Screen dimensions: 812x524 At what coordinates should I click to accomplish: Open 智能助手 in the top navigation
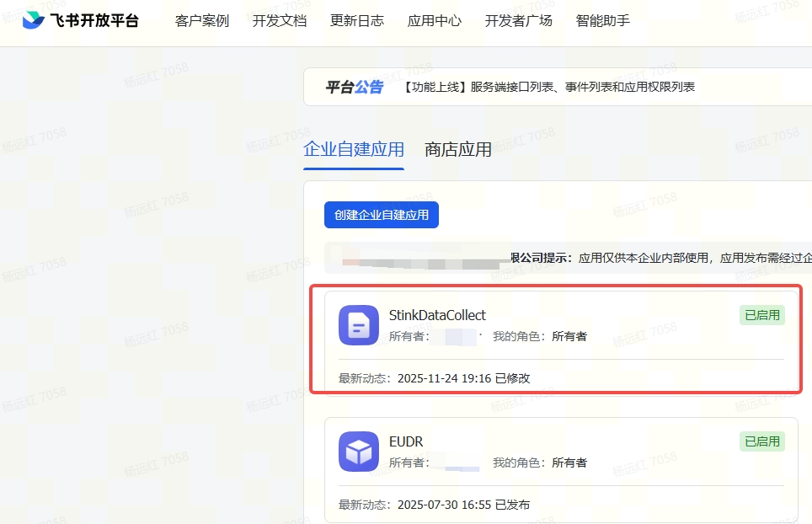[603, 21]
